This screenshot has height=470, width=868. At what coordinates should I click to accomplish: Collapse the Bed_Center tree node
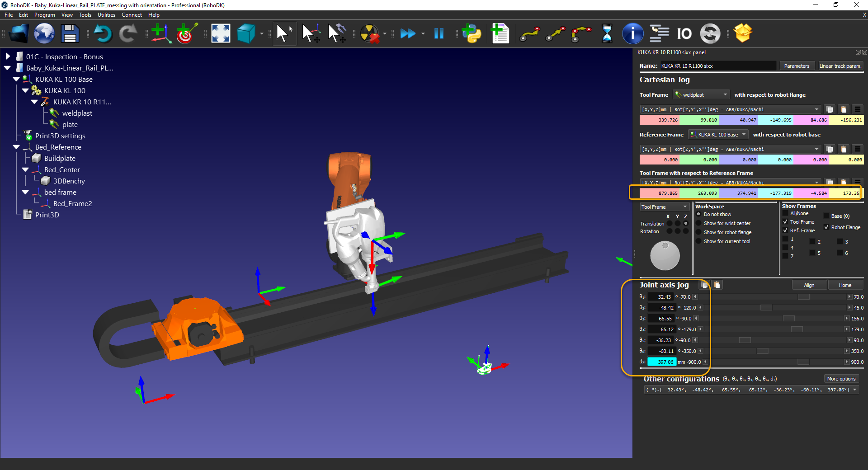[x=25, y=169]
